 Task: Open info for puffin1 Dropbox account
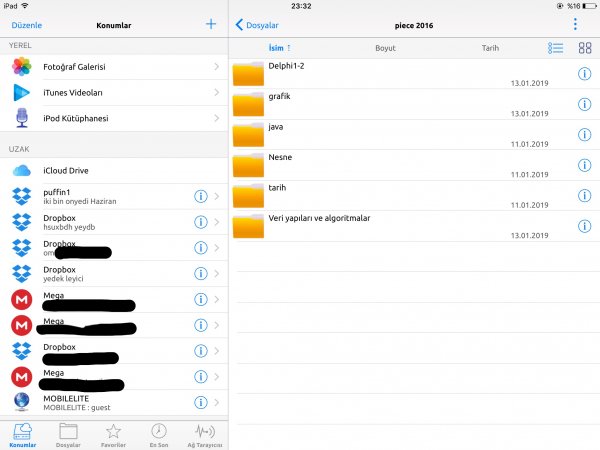pos(200,196)
